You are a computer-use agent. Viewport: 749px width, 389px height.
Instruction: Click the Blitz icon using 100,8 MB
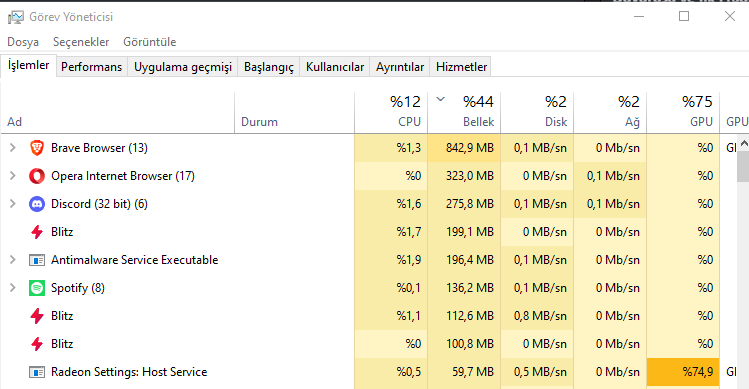[x=37, y=344]
